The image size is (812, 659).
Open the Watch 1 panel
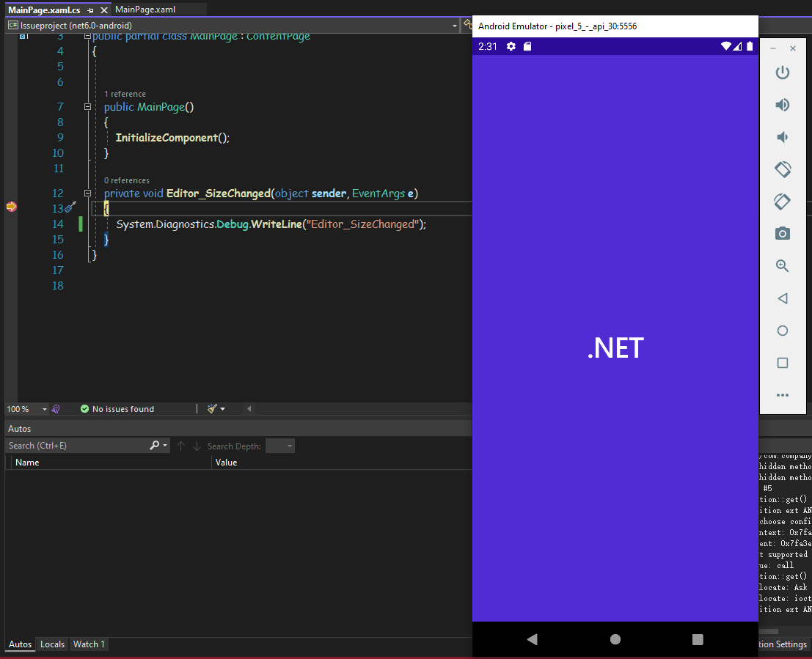click(x=89, y=644)
